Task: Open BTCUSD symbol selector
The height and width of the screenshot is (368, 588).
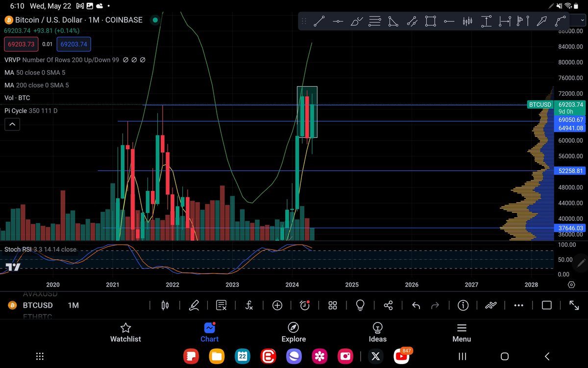Action: (x=38, y=305)
